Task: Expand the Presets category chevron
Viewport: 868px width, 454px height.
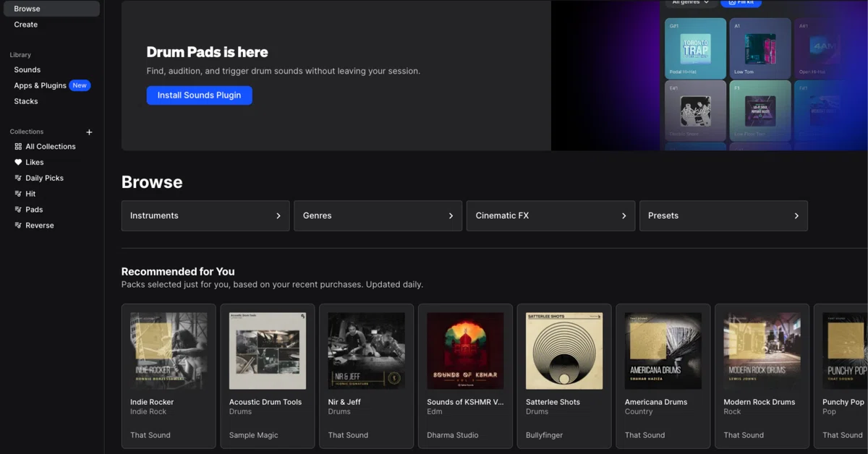Action: pyautogui.click(x=796, y=216)
